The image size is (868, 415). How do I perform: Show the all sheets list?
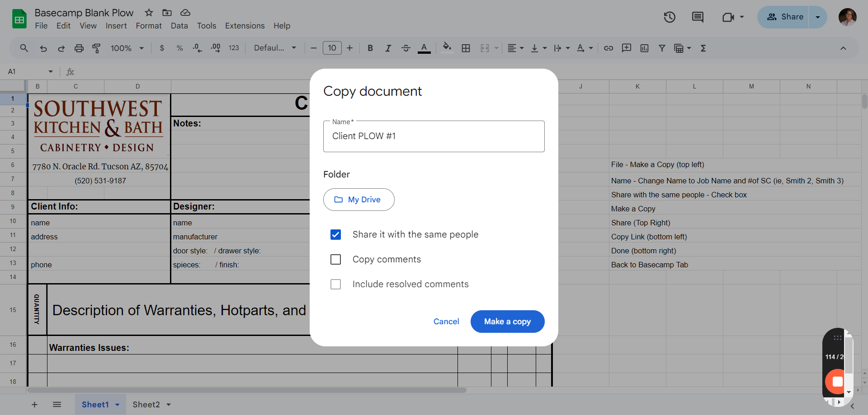57,405
